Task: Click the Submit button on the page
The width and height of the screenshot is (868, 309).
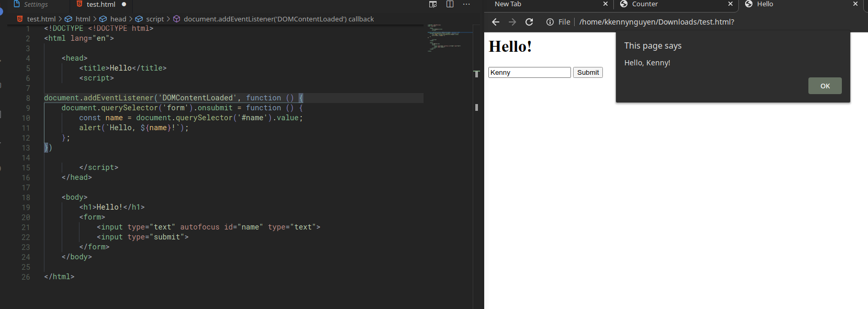Action: [588, 73]
